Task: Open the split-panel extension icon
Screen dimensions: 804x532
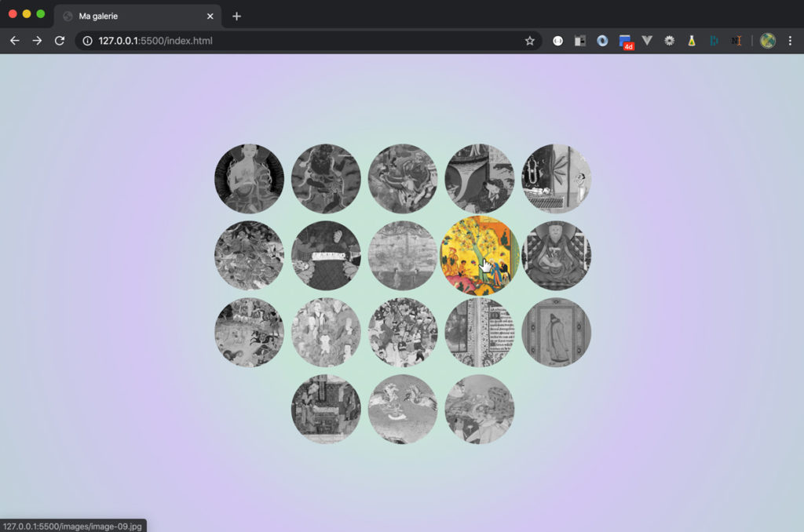Action: 580,41
